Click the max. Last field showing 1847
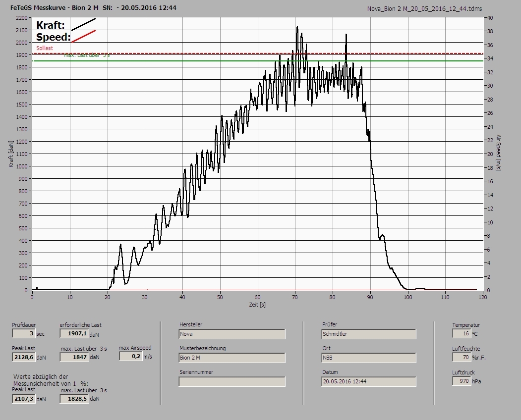 pyautogui.click(x=74, y=357)
